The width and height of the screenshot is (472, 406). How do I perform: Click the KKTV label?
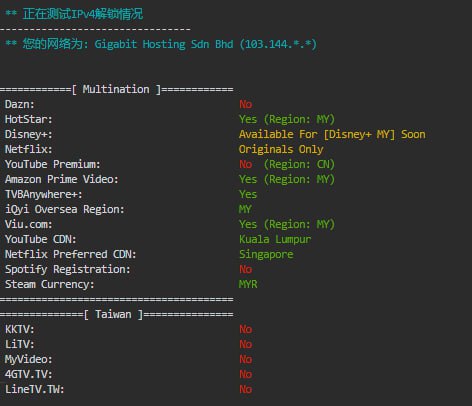[x=19, y=329]
